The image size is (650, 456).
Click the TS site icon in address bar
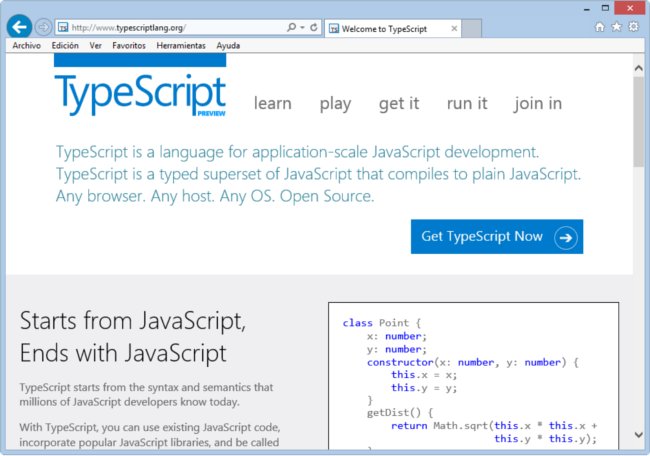(x=63, y=28)
